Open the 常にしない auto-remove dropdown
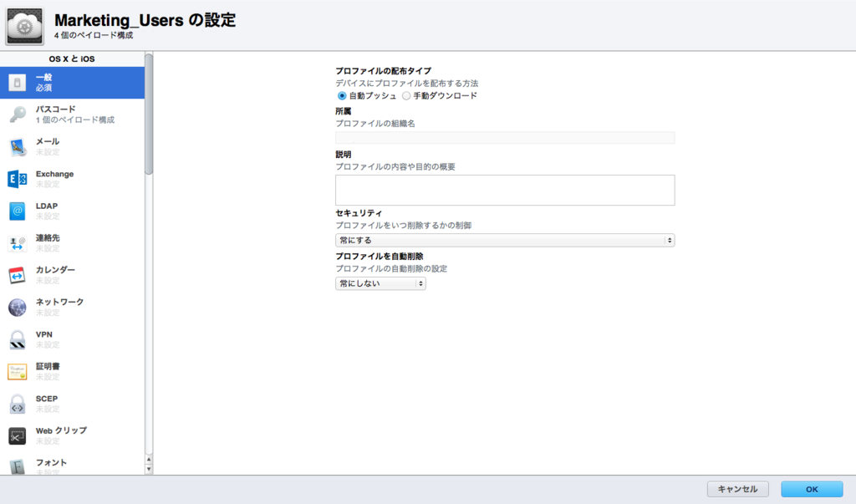Screen dimensions: 856x504 click(380, 283)
